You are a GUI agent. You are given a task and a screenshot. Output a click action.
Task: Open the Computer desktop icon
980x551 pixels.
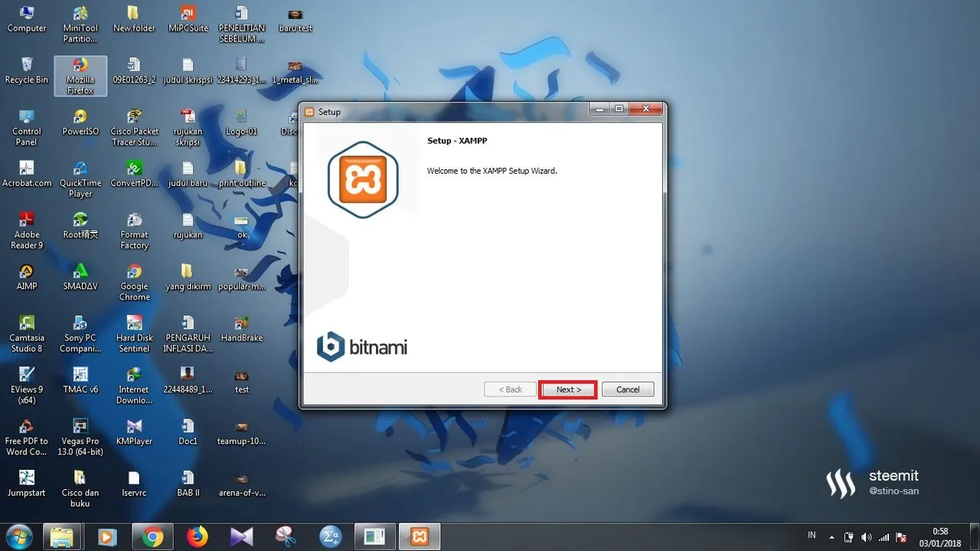(x=27, y=19)
